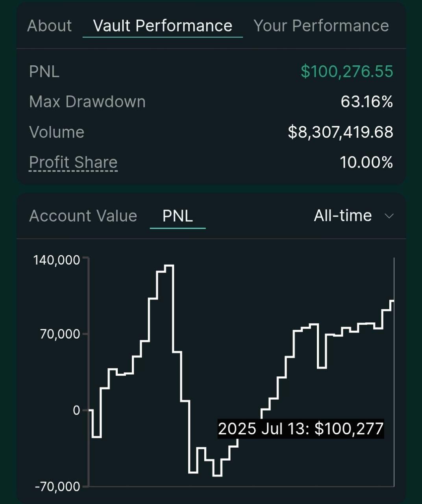Switch to the Your Performance tab
422x504 pixels.
pyautogui.click(x=321, y=26)
